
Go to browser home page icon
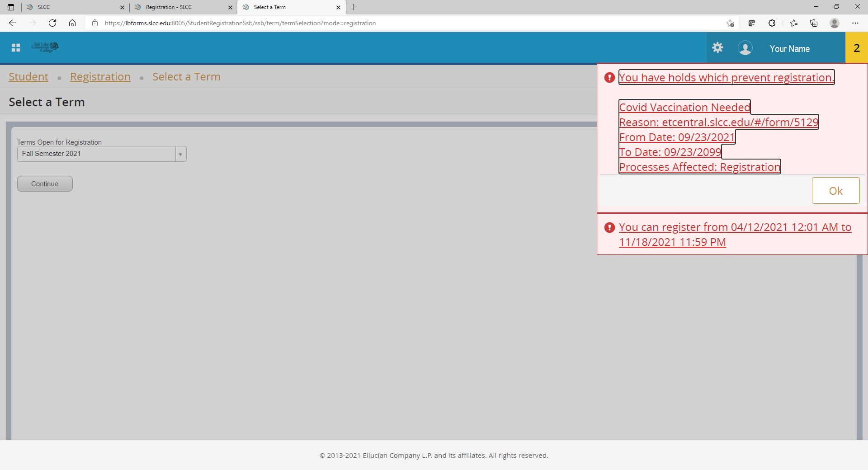[x=72, y=23]
